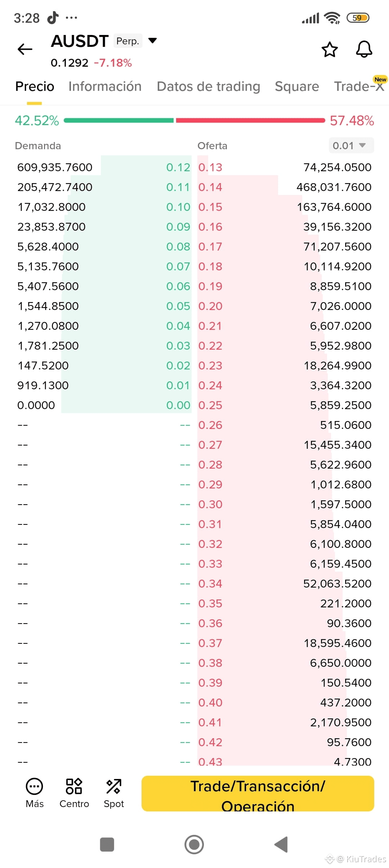
Task: Open price alerts via the bell icon
Action: click(364, 49)
